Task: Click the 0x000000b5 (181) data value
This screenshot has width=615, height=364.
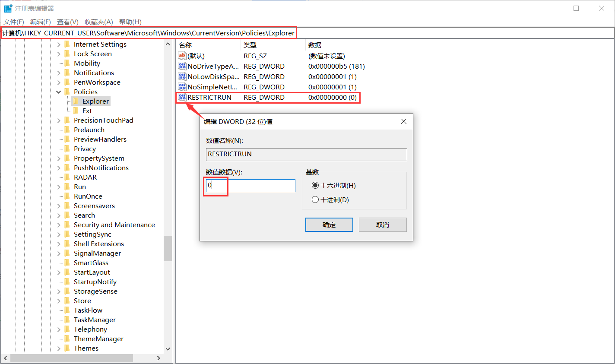Action: click(x=336, y=66)
